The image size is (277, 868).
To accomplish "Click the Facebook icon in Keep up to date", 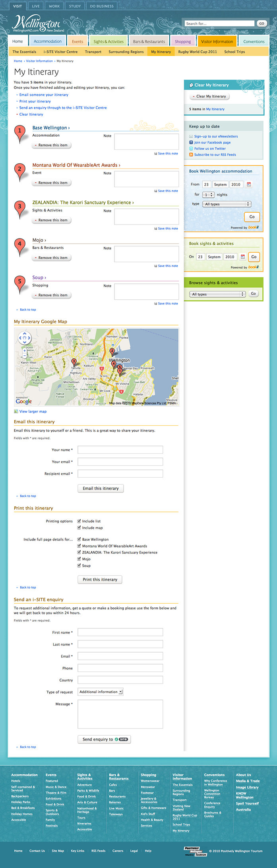I will 191,142.
